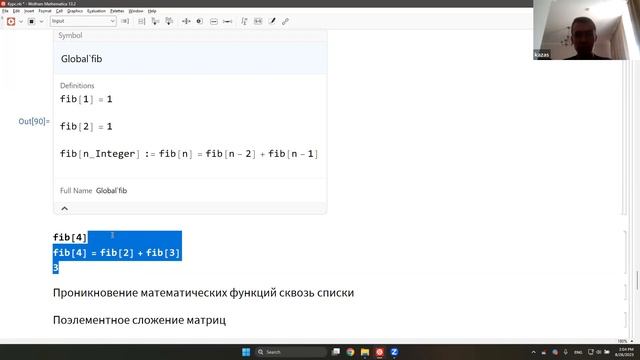Click the dark circled symbol toolbar icon

(200, 21)
